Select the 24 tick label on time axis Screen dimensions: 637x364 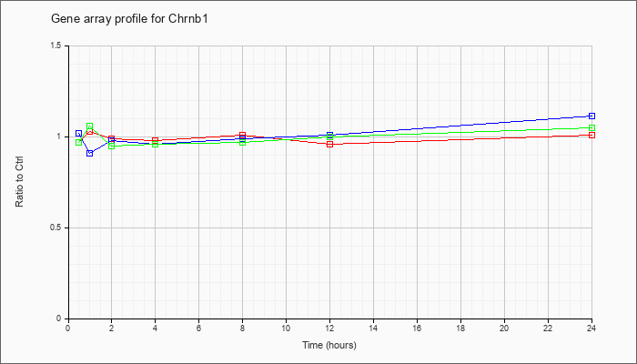pyautogui.click(x=591, y=329)
